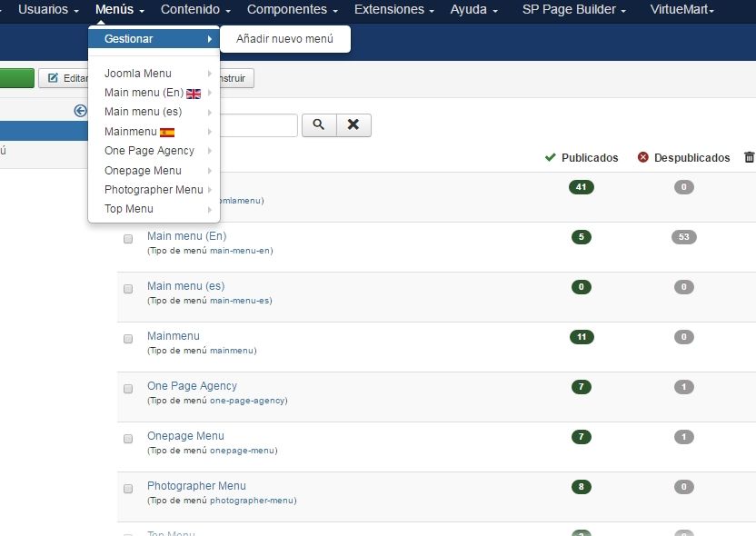Check the Onepage Menu row checkbox
The image size is (756, 536).
click(x=128, y=439)
